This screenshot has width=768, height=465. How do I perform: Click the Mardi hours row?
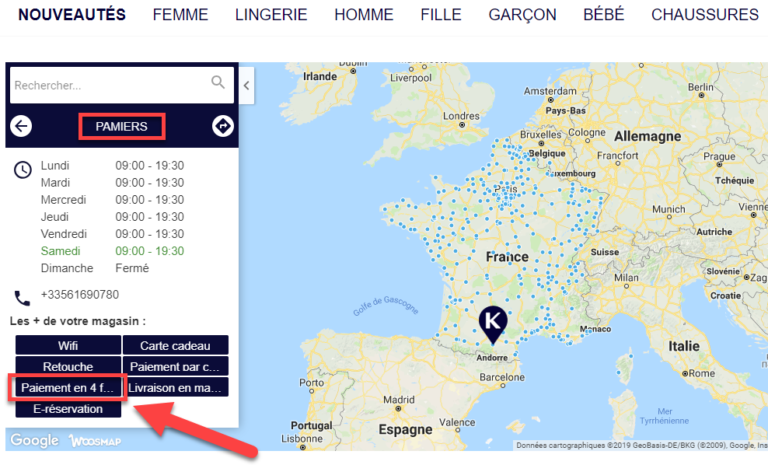pos(112,183)
